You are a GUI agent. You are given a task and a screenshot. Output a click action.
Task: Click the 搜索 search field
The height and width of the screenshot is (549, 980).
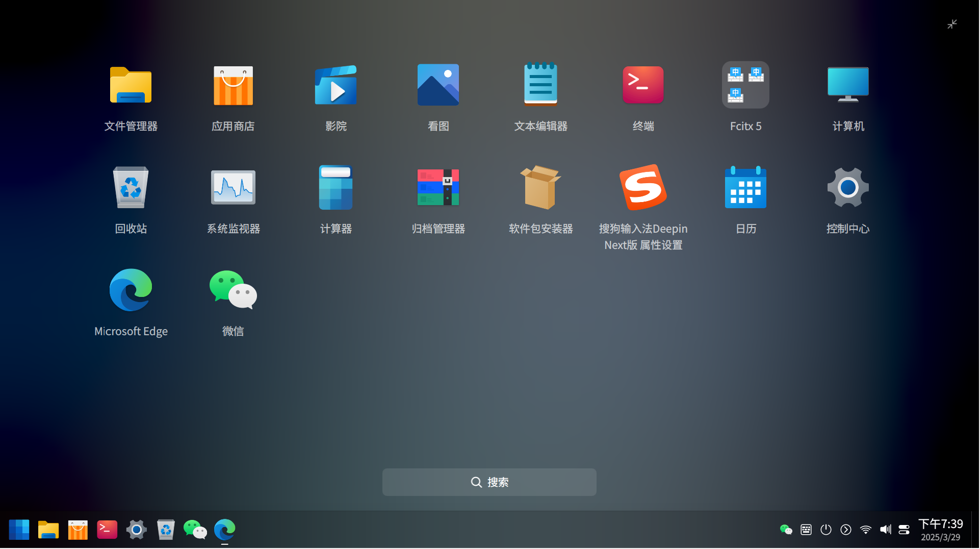point(489,483)
